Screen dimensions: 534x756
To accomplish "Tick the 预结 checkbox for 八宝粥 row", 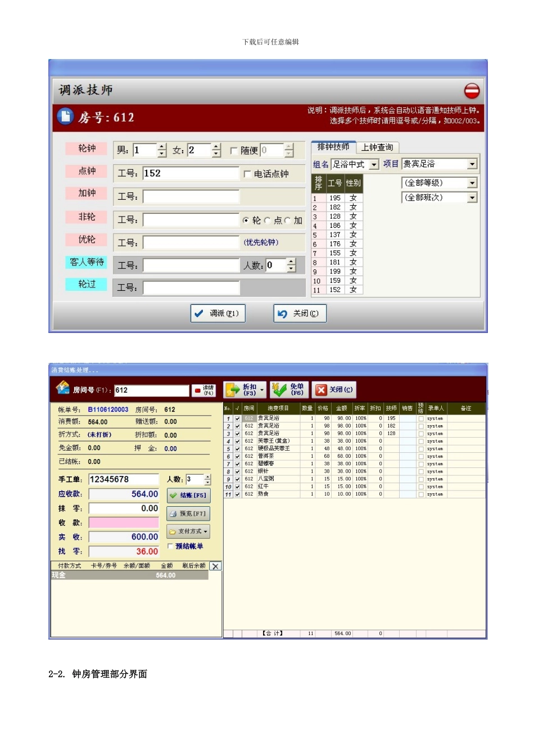I will 421,479.
